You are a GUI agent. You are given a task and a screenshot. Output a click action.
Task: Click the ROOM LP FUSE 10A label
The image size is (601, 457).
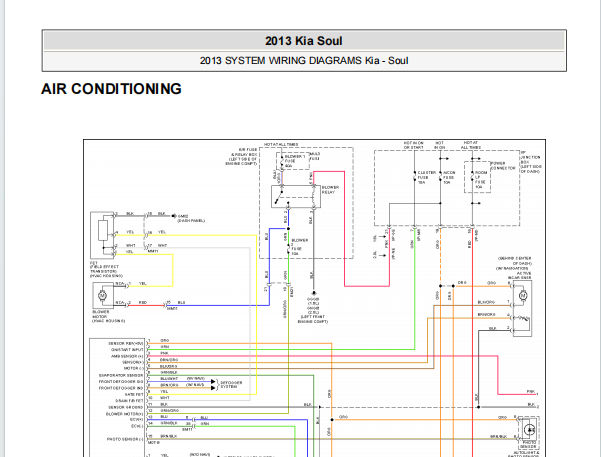pyautogui.click(x=481, y=180)
